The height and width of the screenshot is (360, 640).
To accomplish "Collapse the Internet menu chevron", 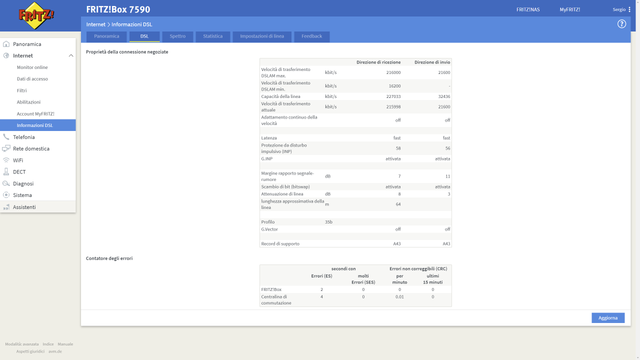I will click(x=71, y=56).
